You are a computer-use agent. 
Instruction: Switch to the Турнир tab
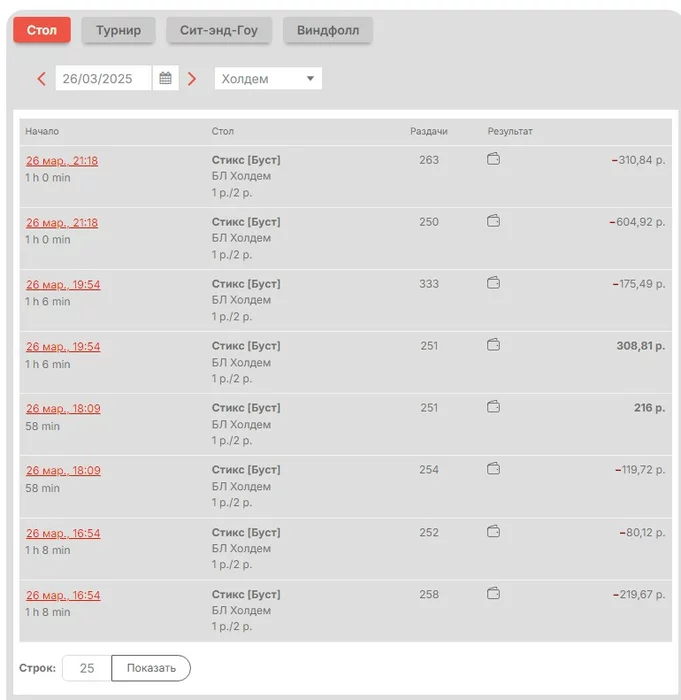point(118,30)
